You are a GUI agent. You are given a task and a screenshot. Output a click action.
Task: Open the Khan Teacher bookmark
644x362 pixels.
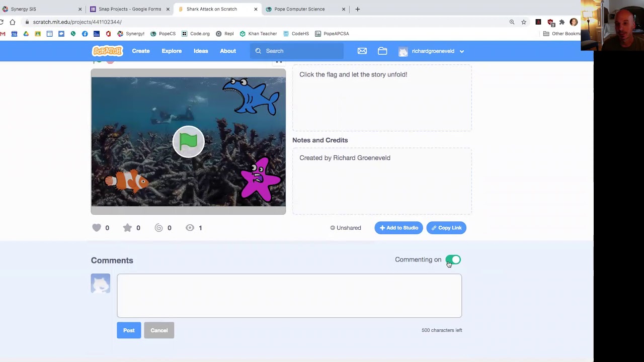tap(258, 34)
